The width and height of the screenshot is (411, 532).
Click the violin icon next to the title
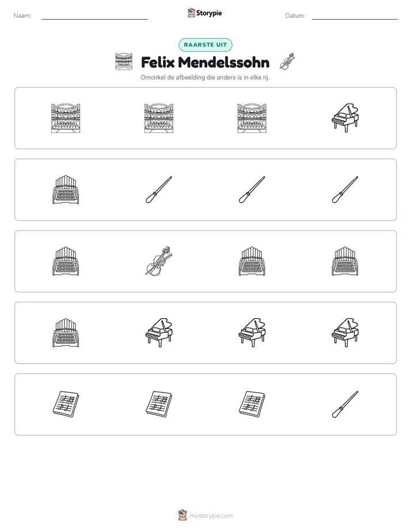tap(287, 62)
